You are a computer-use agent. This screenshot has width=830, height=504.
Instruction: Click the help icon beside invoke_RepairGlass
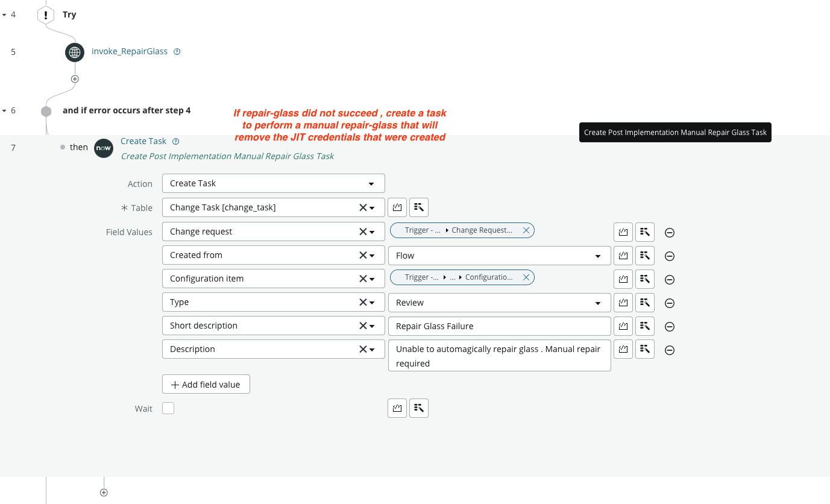pyautogui.click(x=177, y=52)
